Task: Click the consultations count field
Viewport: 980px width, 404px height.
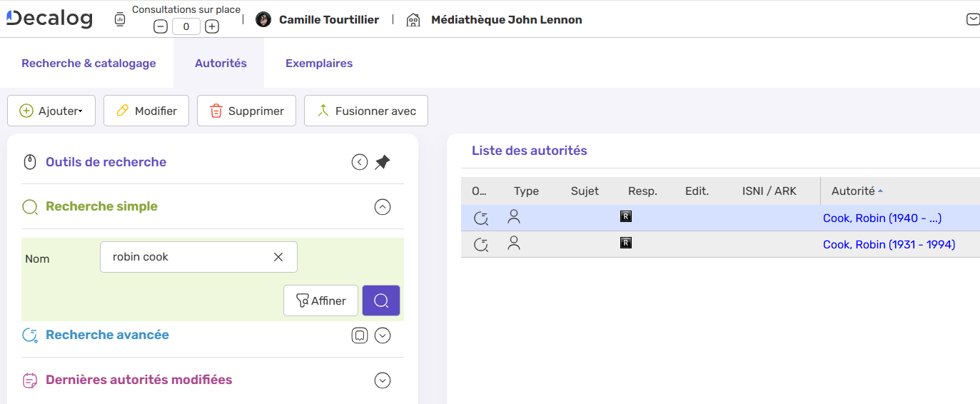Action: click(x=186, y=26)
